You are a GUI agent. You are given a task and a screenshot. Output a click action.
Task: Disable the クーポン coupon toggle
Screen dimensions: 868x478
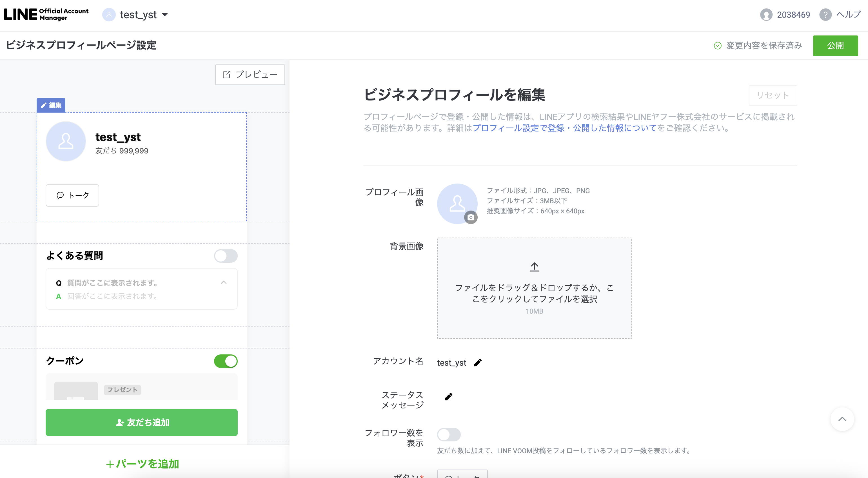[x=226, y=361]
